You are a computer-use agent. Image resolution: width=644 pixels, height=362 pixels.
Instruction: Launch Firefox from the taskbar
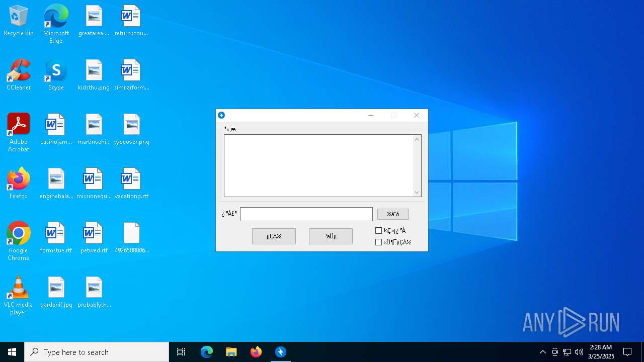tap(256, 352)
